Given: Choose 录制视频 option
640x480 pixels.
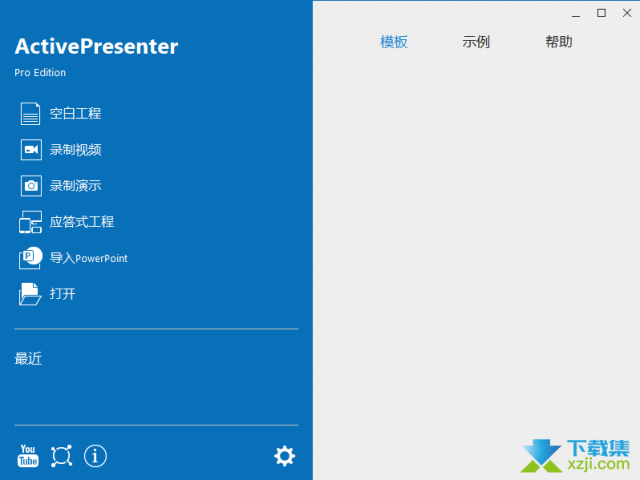Looking at the screenshot, I should click(76, 149).
